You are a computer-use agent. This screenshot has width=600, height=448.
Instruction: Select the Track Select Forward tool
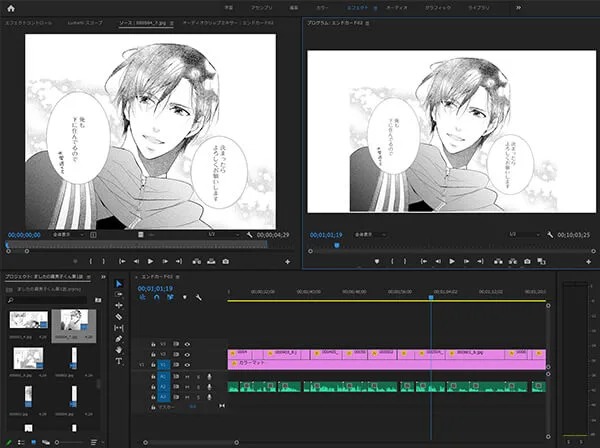pyautogui.click(x=119, y=294)
